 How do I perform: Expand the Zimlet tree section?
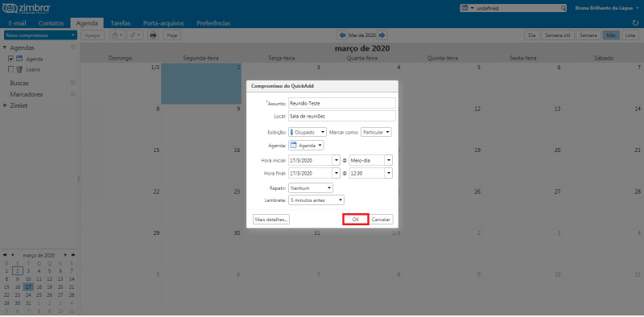5,105
